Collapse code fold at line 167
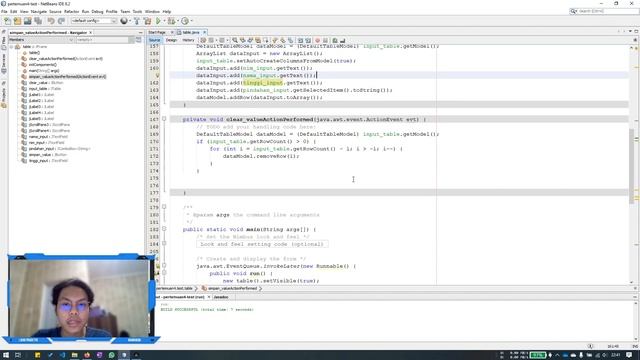 (x=164, y=119)
